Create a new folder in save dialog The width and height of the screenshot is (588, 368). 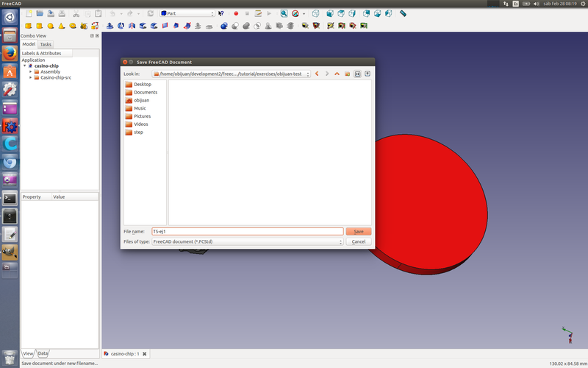[x=347, y=74]
